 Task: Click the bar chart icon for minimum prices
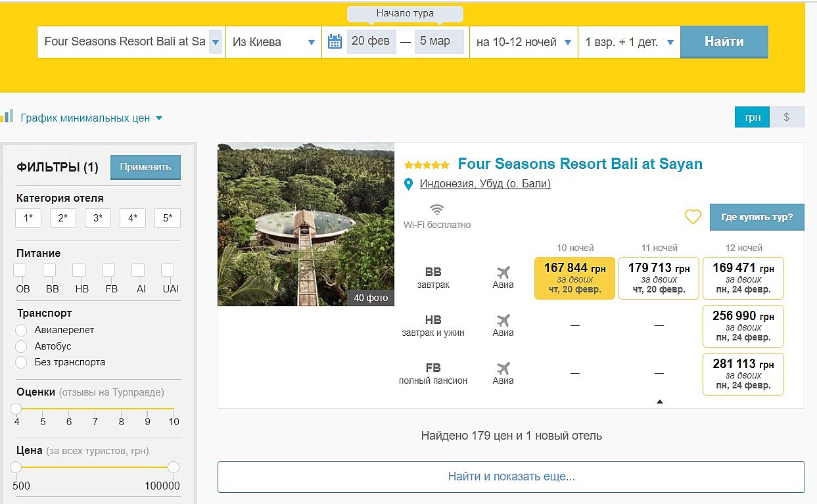pos(7,117)
